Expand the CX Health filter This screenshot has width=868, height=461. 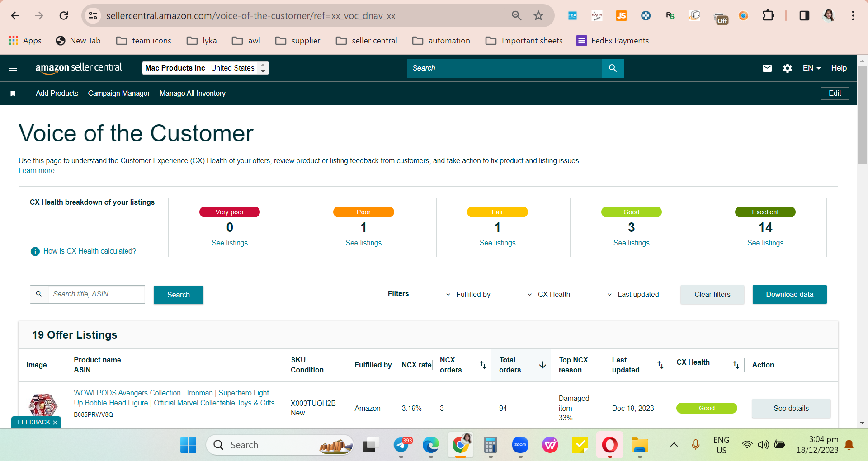click(x=548, y=295)
